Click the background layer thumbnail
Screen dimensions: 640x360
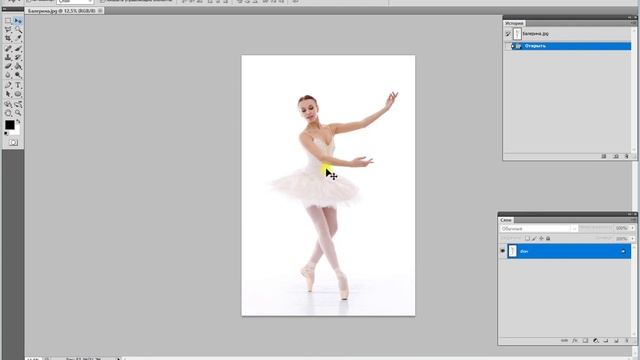tap(513, 251)
